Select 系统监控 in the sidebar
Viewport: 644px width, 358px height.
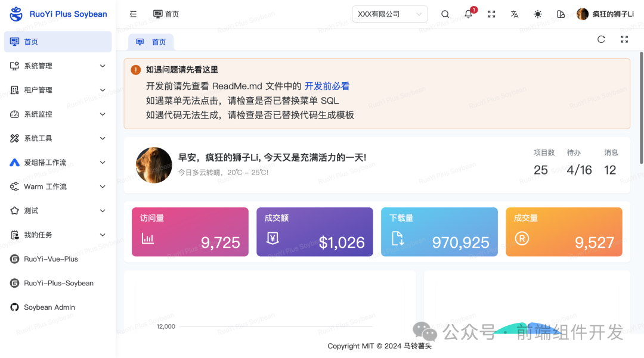click(x=42, y=114)
